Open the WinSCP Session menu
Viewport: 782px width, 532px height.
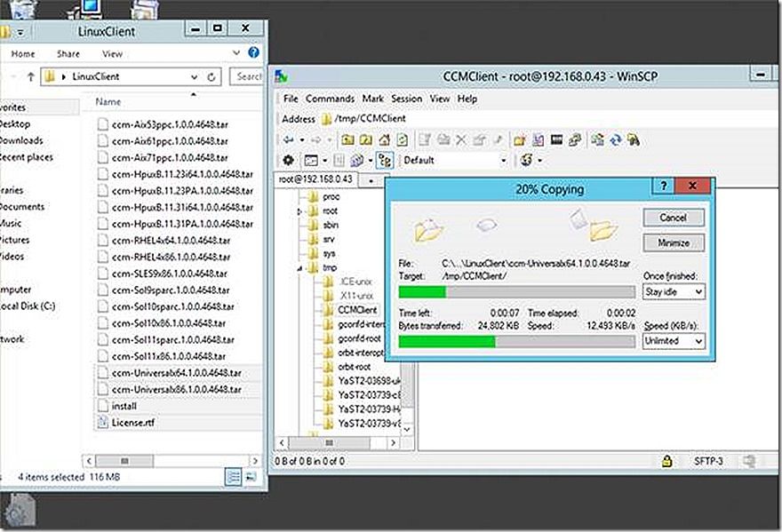(406, 99)
